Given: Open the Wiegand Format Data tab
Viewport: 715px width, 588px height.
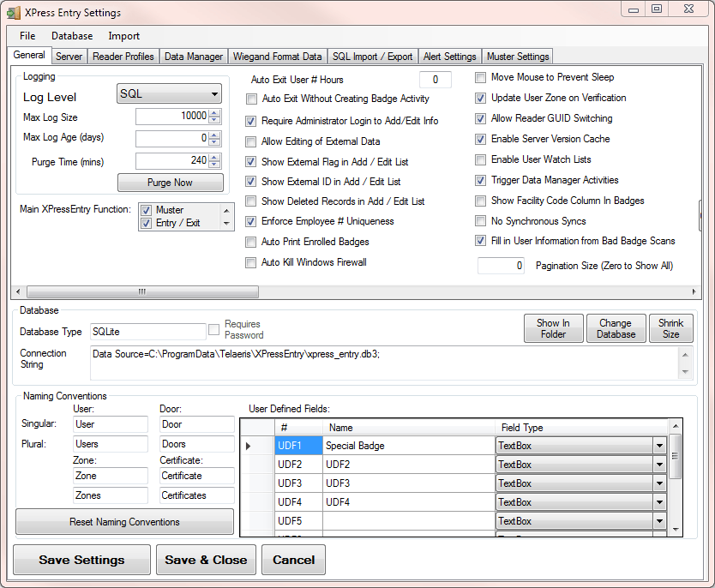Looking at the screenshot, I should 277,57.
